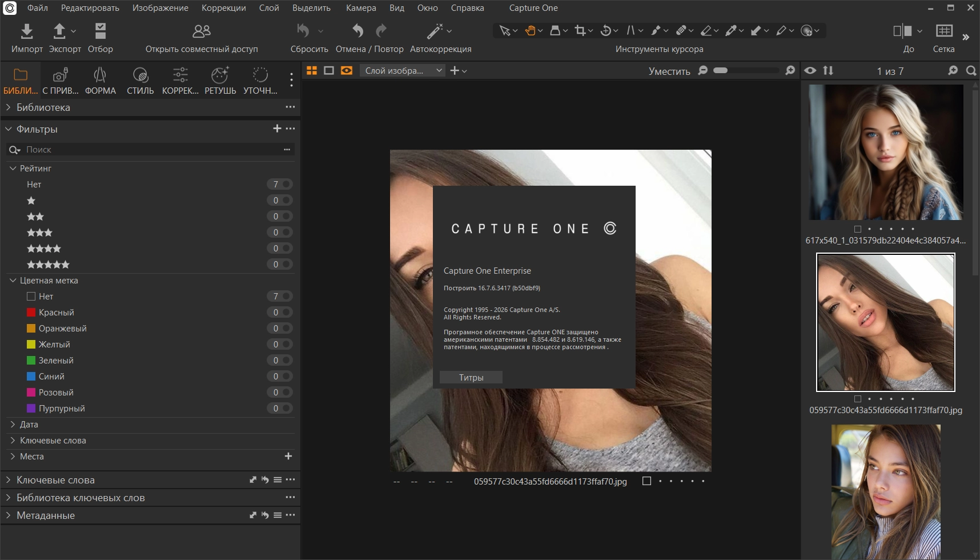Click the Reset (Сбросить) icon
980x560 pixels.
[x=303, y=31]
